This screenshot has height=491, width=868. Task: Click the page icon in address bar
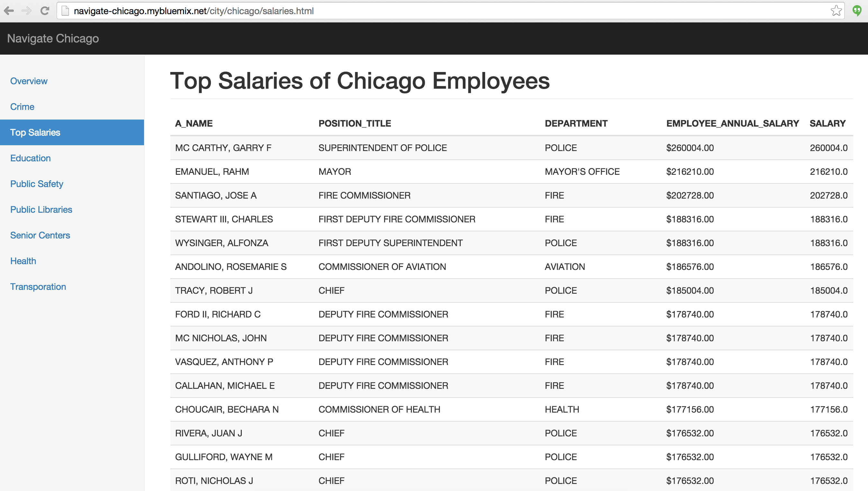click(66, 11)
